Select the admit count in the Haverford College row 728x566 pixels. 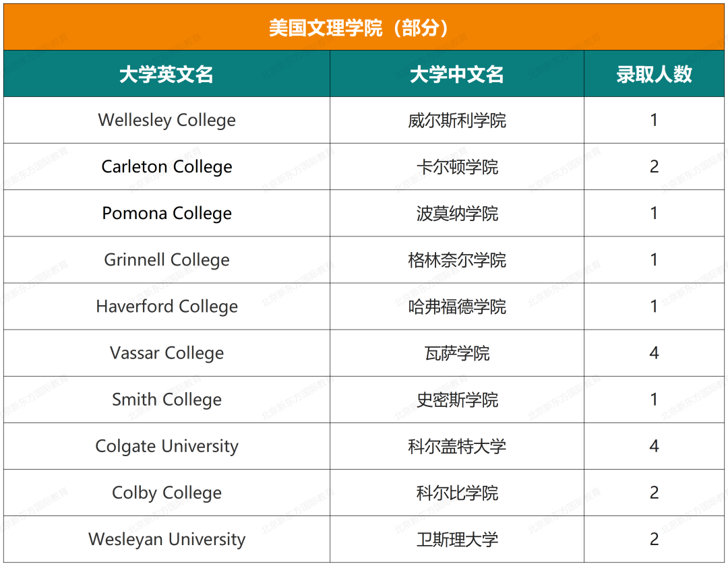pos(654,306)
